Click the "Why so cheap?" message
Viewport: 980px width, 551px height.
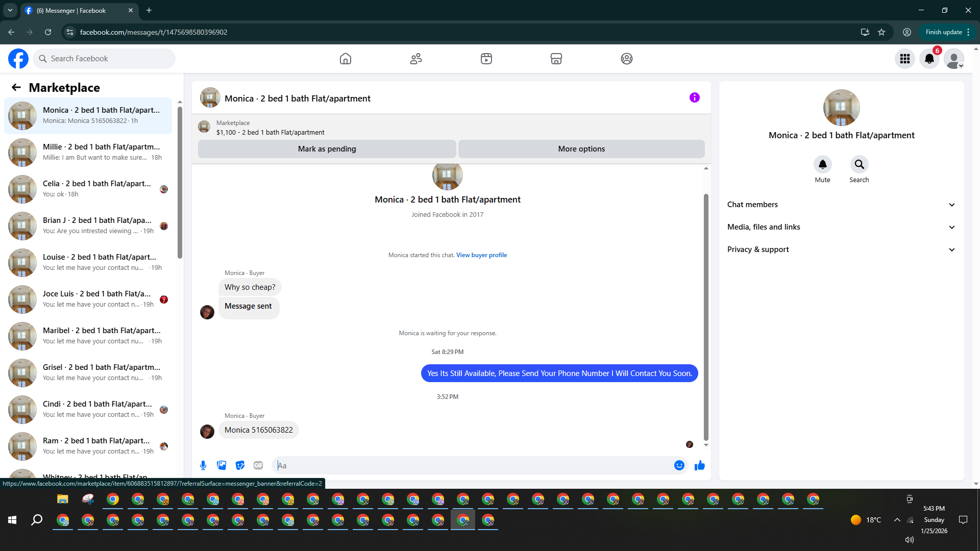250,287
